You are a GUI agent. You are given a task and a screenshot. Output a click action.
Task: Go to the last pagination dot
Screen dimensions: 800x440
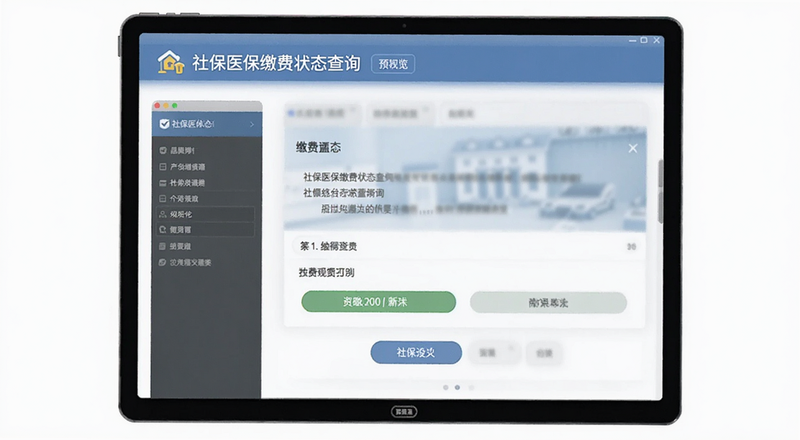[x=471, y=387]
